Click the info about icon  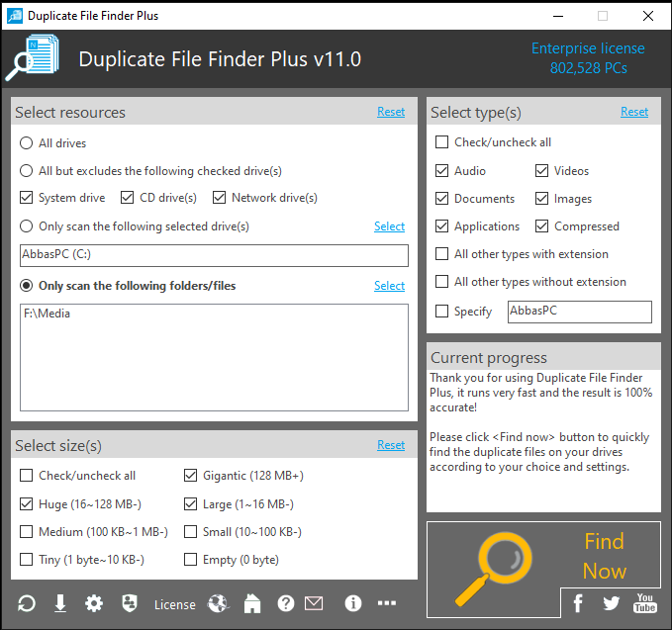pyautogui.click(x=353, y=603)
